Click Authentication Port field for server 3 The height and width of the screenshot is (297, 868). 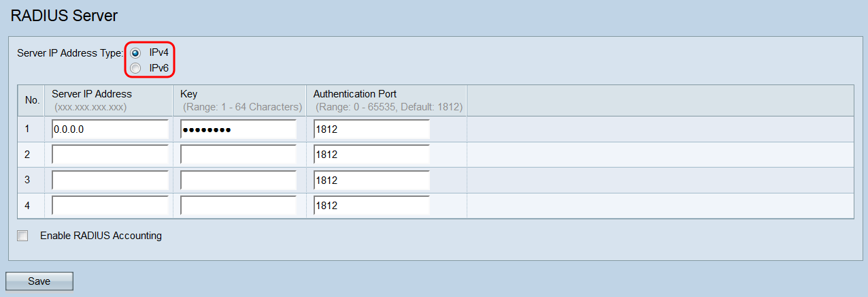(371, 180)
